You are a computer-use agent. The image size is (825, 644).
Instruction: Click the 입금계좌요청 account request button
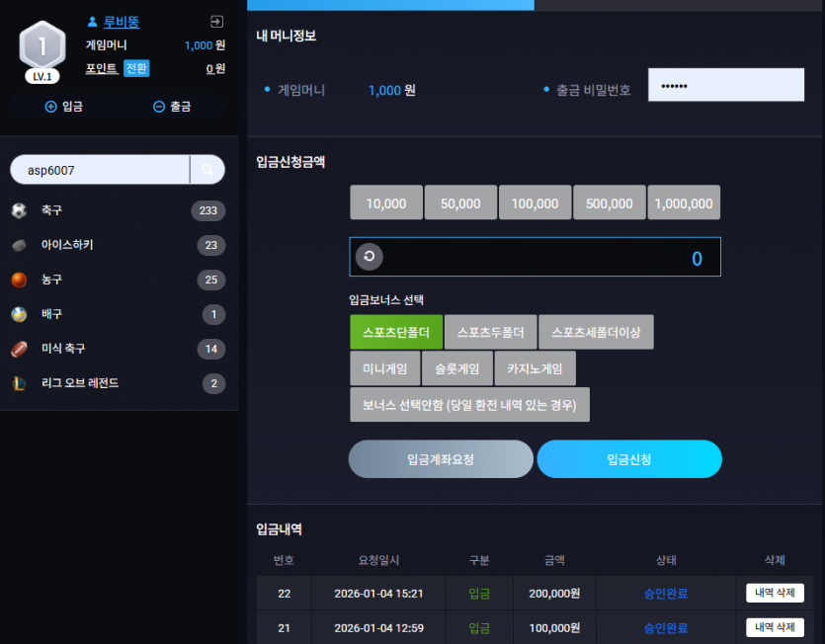click(441, 459)
